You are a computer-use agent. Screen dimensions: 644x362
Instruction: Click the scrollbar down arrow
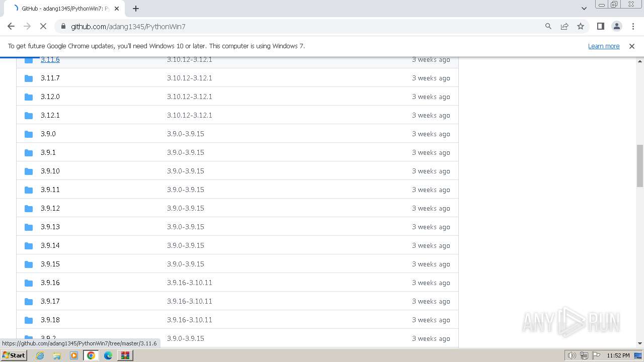click(640, 343)
